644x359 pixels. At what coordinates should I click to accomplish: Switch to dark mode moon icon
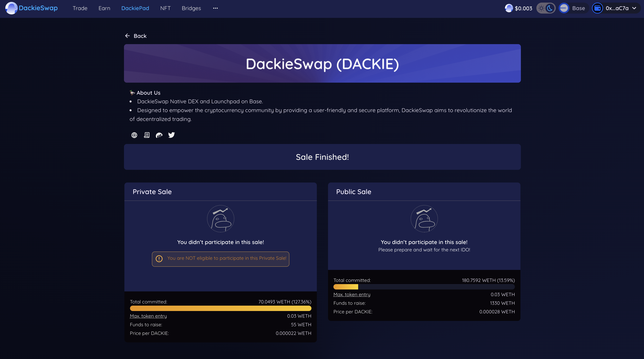click(x=550, y=8)
